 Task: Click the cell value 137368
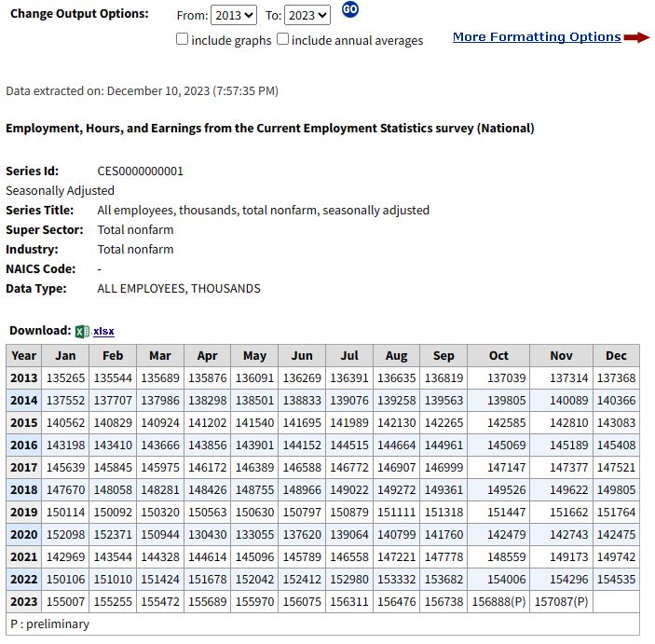616,377
